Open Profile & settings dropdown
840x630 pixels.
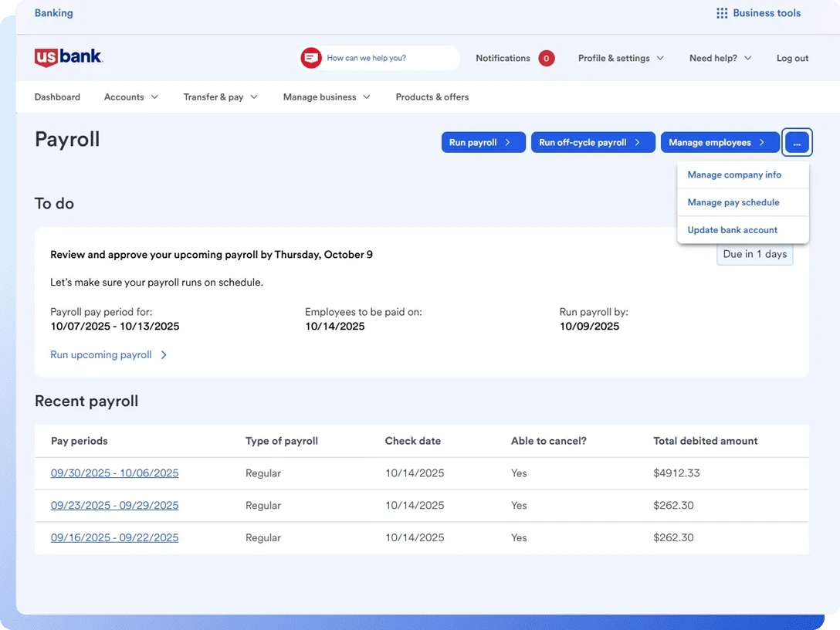coord(621,58)
